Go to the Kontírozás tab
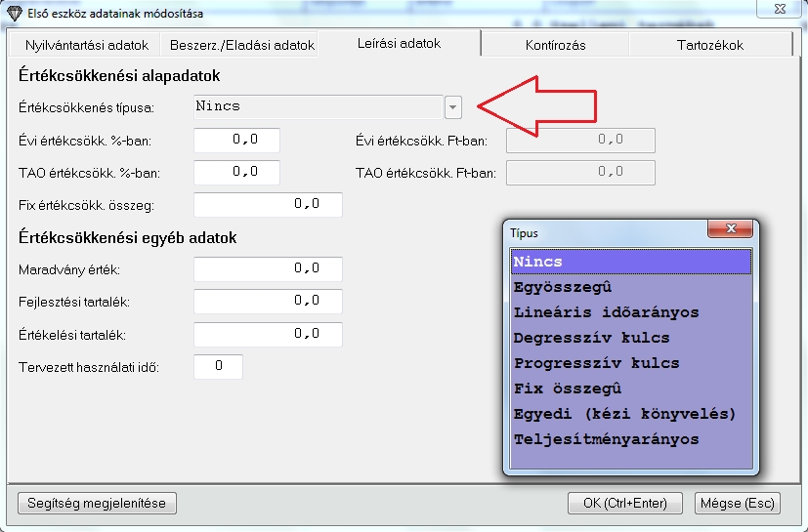This screenshot has height=532, width=808. pos(555,45)
